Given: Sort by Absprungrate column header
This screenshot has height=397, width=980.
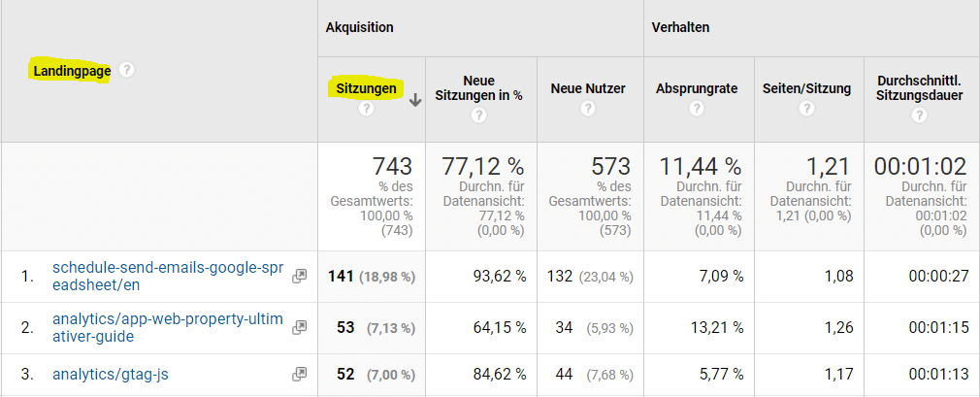Looking at the screenshot, I should [x=696, y=88].
